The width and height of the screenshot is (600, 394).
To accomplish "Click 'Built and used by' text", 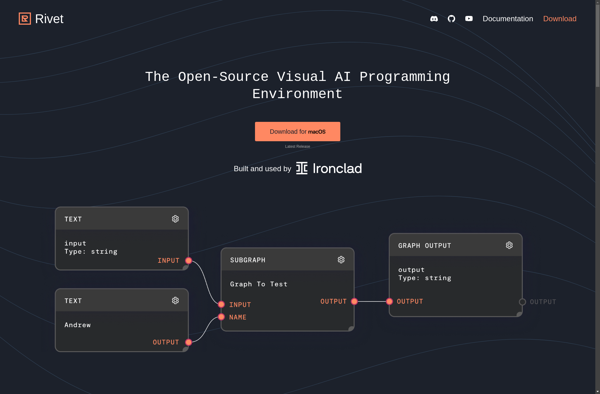I will tap(262, 169).
